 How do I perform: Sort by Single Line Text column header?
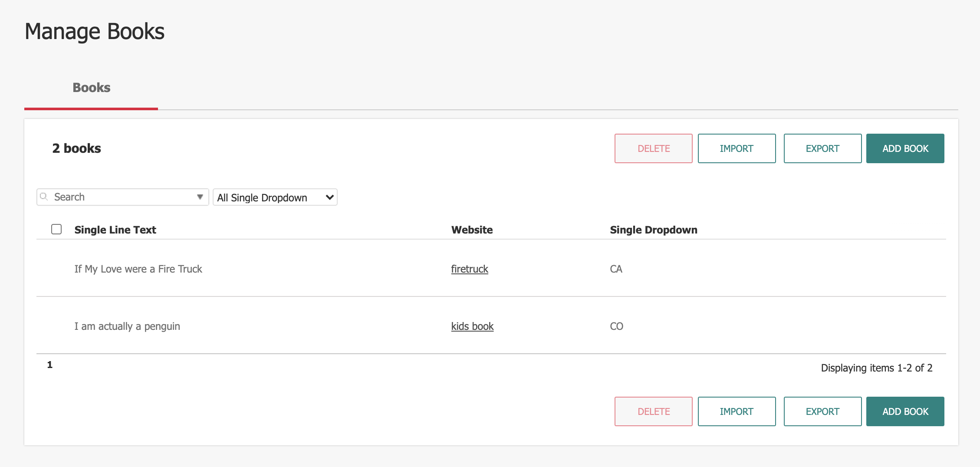[115, 230]
